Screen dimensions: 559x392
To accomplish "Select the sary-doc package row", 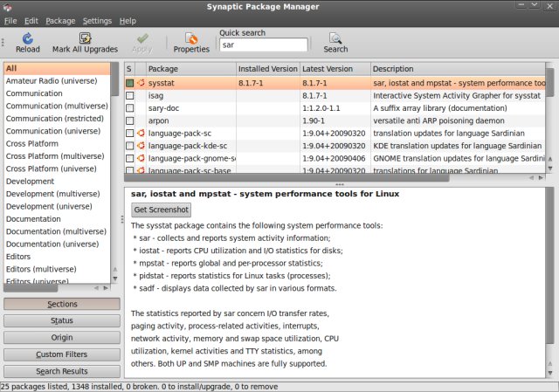I will (335, 108).
